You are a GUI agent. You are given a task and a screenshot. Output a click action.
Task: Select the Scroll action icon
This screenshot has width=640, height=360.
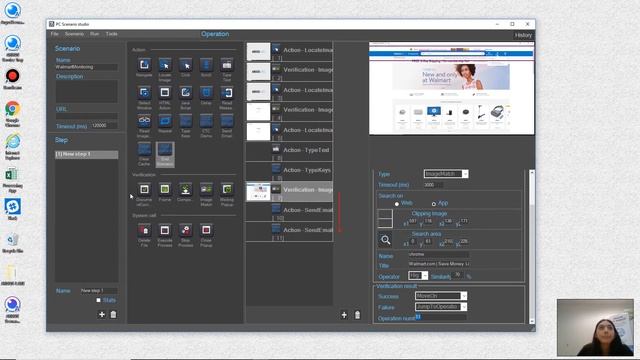206,64
